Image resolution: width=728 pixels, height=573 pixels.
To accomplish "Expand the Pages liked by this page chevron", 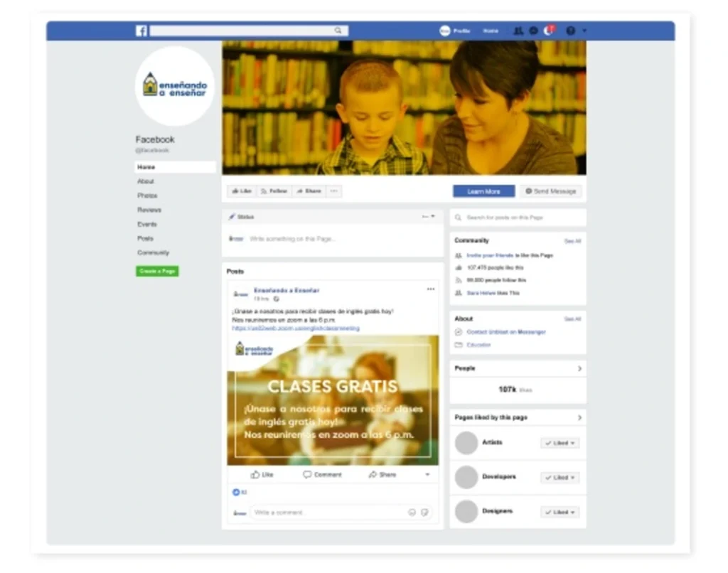I will pos(579,417).
